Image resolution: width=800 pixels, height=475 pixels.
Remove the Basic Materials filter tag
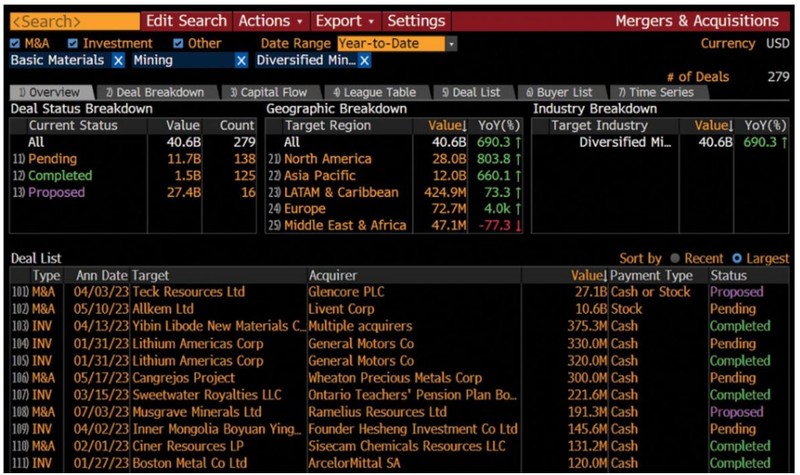(118, 61)
